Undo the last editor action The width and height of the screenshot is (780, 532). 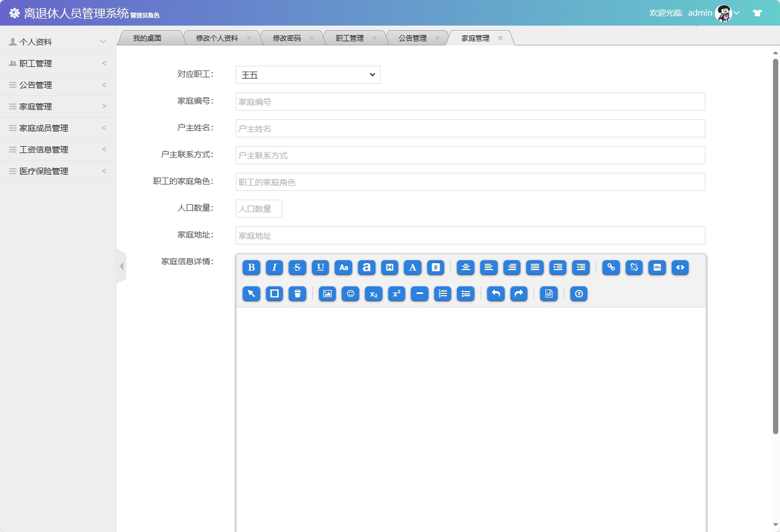495,294
